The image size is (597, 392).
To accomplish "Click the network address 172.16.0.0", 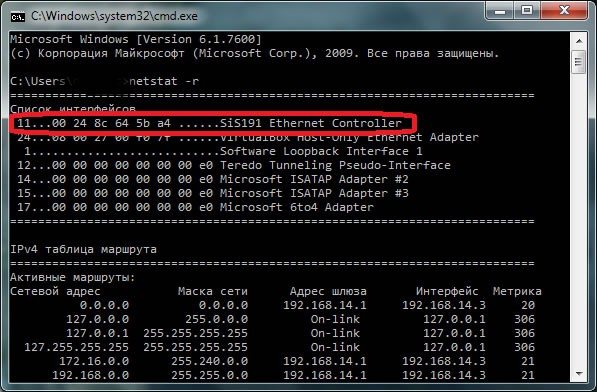I will 94,361.
